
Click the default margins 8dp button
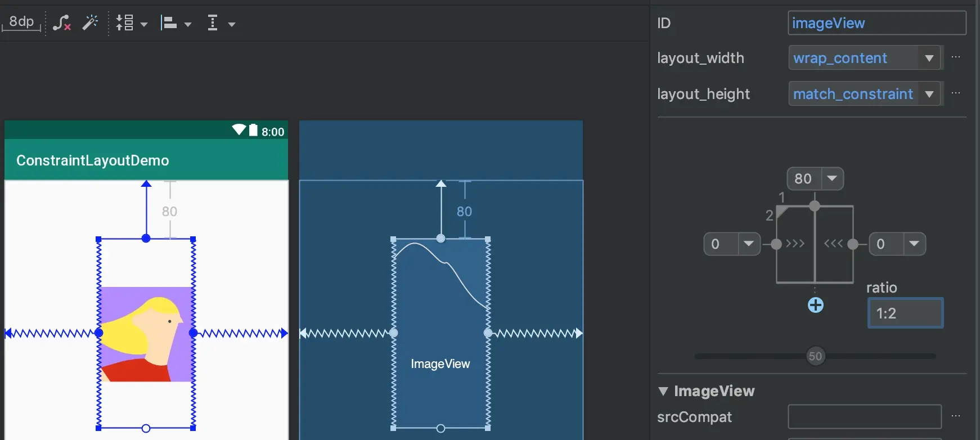point(21,23)
